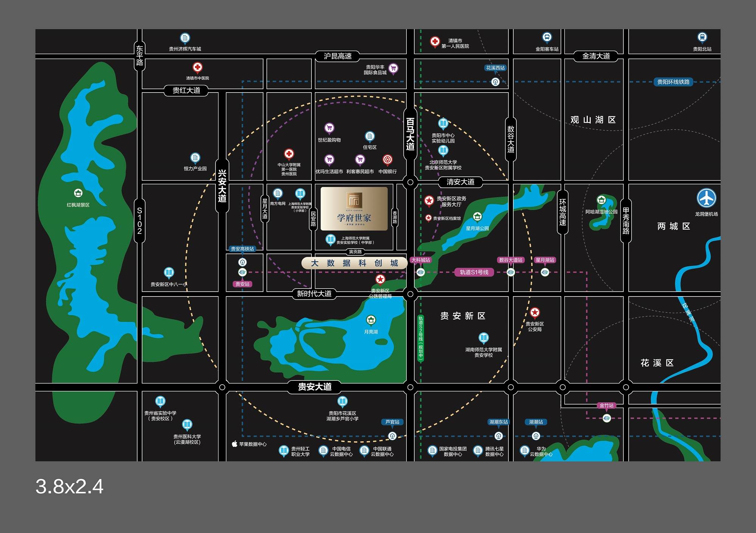Select the book icon above 湖南师范大学附属贵安学校
Image resolution: width=756 pixels, height=533 pixels.
(483, 337)
